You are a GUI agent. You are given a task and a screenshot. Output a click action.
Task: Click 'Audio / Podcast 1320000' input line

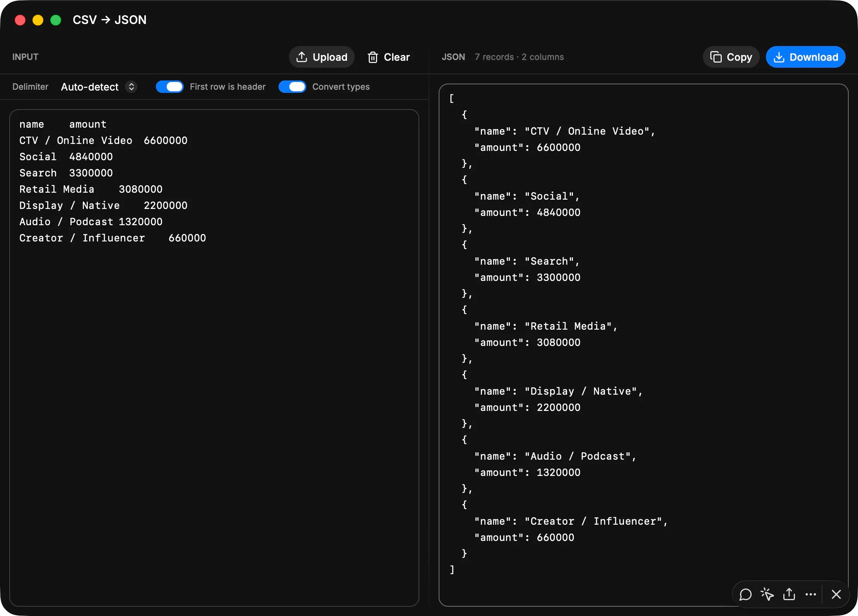coord(91,222)
